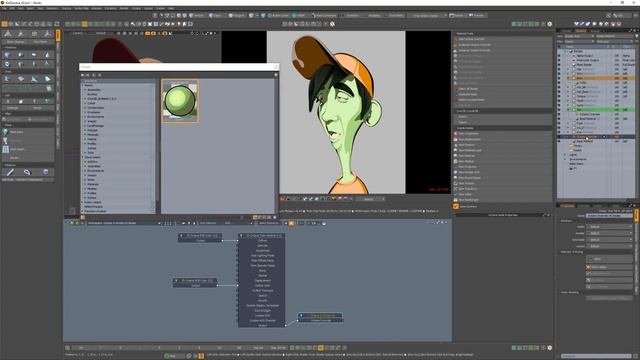Open the Filter dropdown above the Shader Tree
Screen dimensions: 640x360
[x=579, y=41]
